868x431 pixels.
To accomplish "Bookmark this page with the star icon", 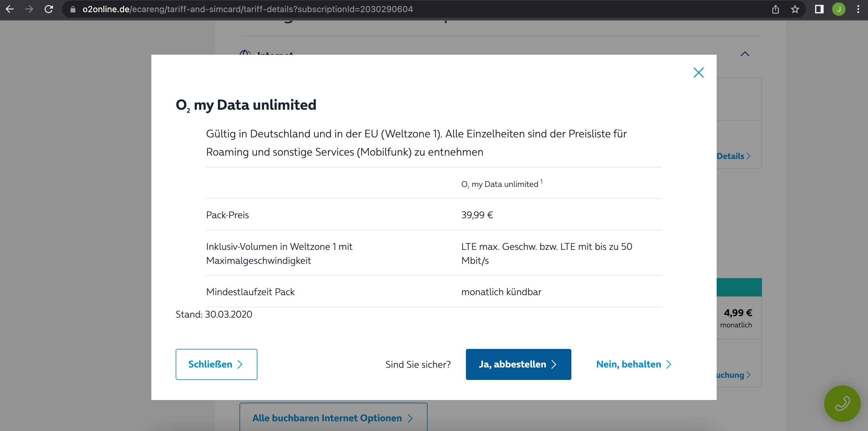I will (795, 9).
